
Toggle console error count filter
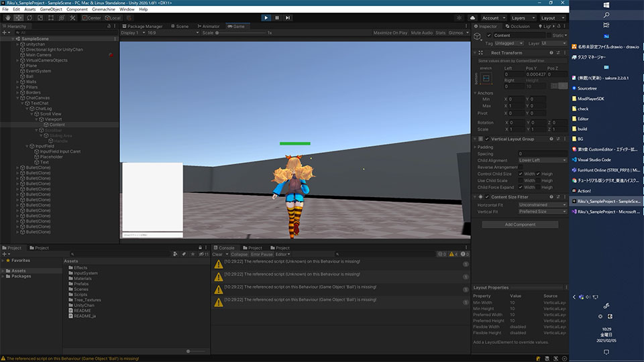pos(465,254)
